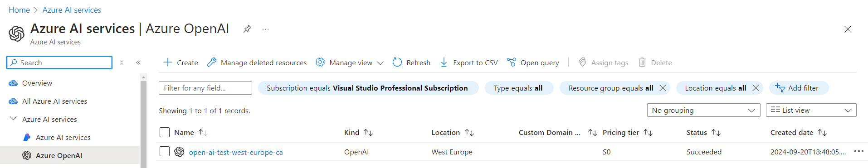Open Manage deleted resources
Screen dimensions: 868x168
point(257,62)
